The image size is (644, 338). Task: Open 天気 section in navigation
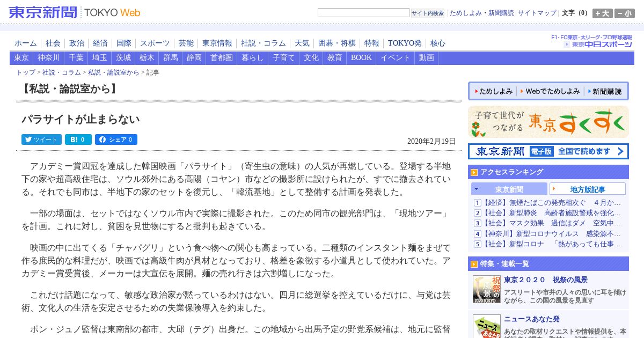click(x=302, y=43)
